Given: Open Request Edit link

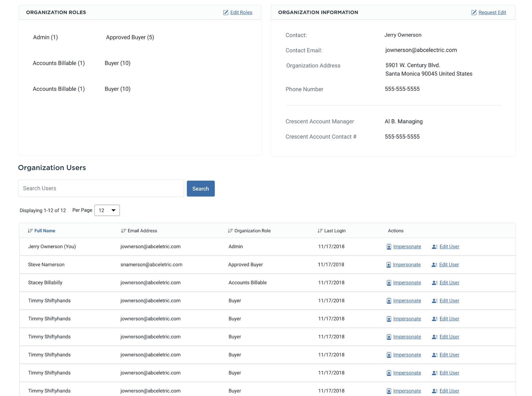Looking at the screenshot, I should (x=492, y=12).
